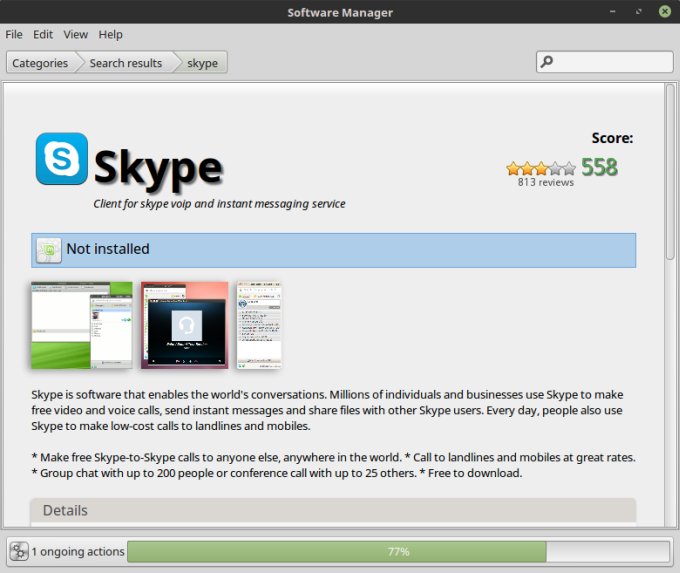Screen dimensions: 680x573
Task: Open second Skype screenshot showing video call
Action: point(184,325)
